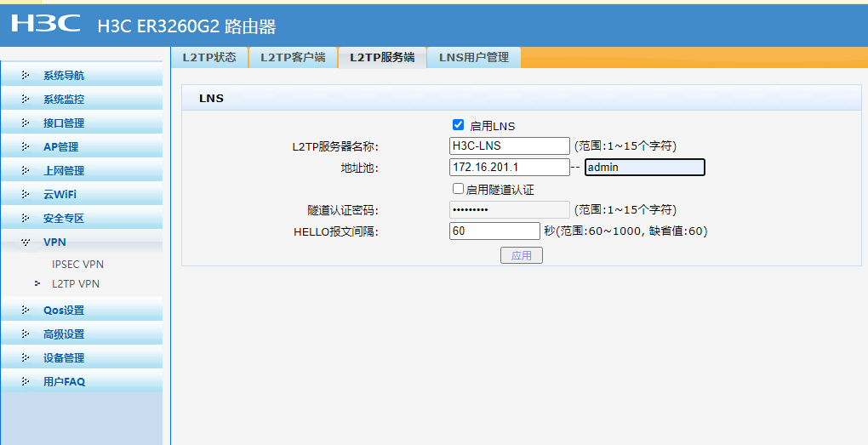Image resolution: width=868 pixels, height=445 pixels.
Task: Click the arrow icon beside 安全专区
Action: (x=26, y=218)
